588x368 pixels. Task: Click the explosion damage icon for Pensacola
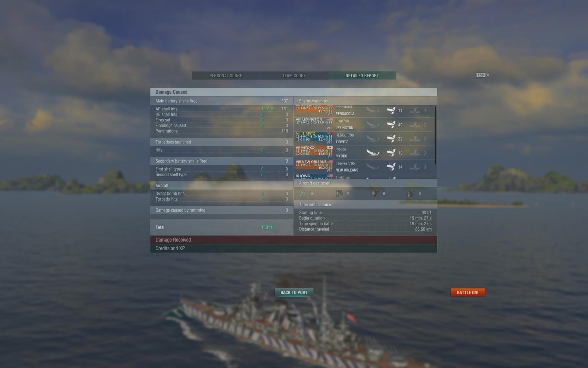click(x=415, y=110)
